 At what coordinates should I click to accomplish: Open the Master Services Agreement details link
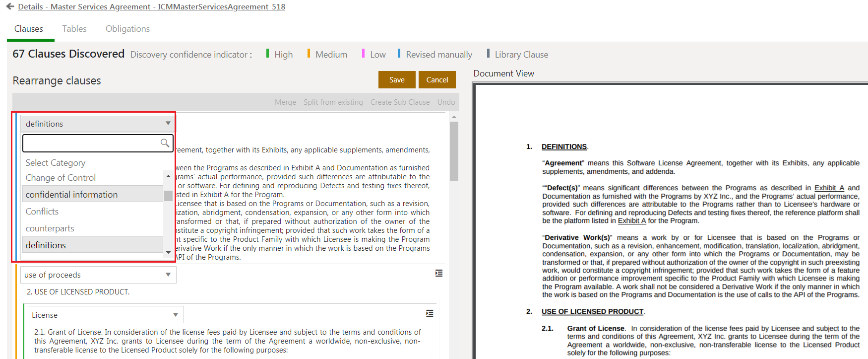(x=151, y=6)
